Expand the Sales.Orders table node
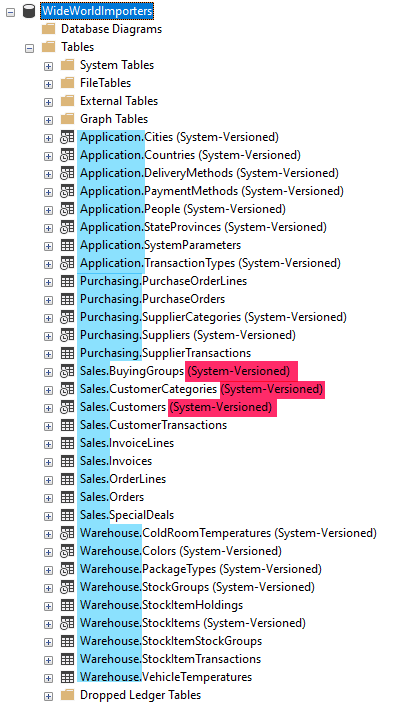 coord(48,498)
